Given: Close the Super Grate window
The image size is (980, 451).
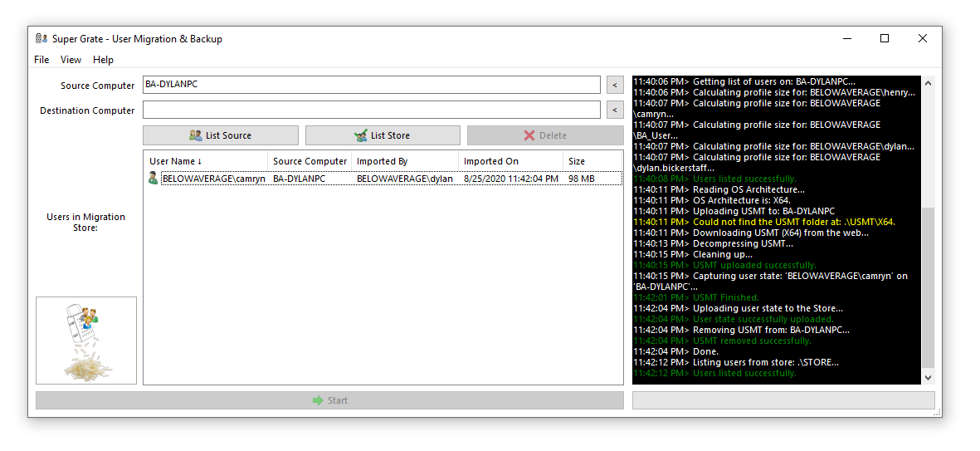Looking at the screenshot, I should (x=923, y=38).
